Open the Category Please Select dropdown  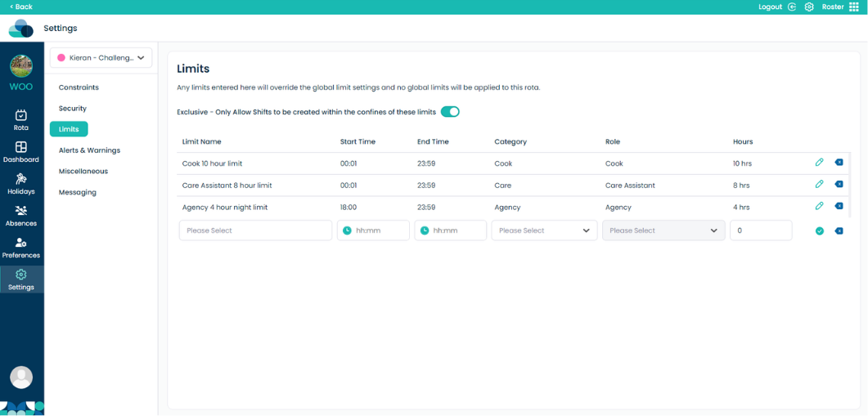(544, 230)
